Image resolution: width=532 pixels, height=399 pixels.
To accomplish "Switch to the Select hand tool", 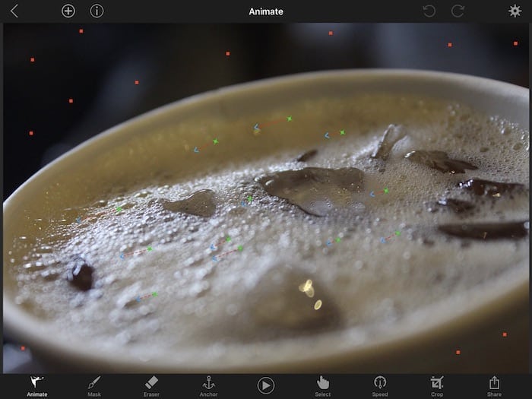I will pos(323,385).
